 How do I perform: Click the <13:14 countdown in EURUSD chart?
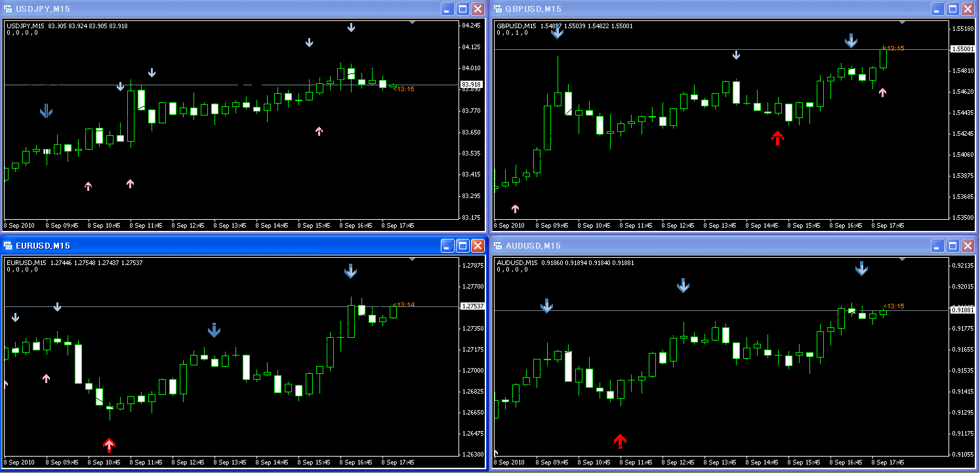tap(404, 305)
